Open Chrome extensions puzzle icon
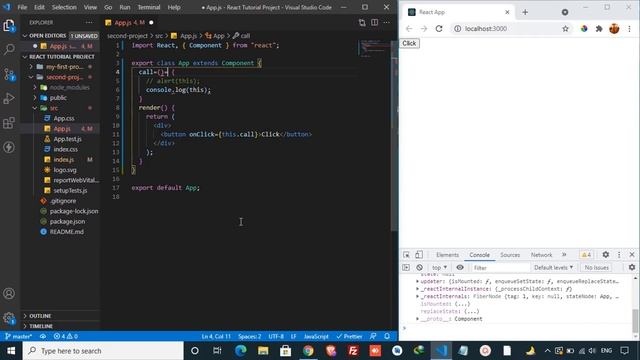Image resolution: width=640 pixels, height=360 pixels. pyautogui.click(x=599, y=29)
